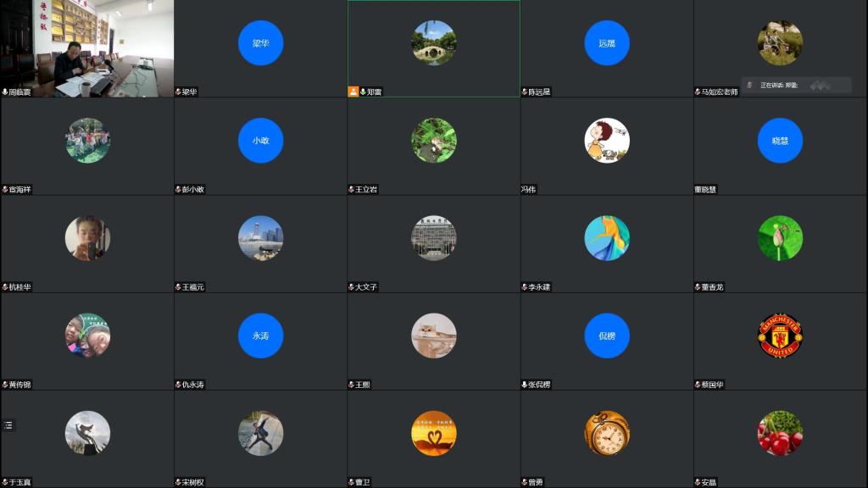
Task: Click the Manchester United crest avatar
Action: pyautogui.click(x=780, y=335)
